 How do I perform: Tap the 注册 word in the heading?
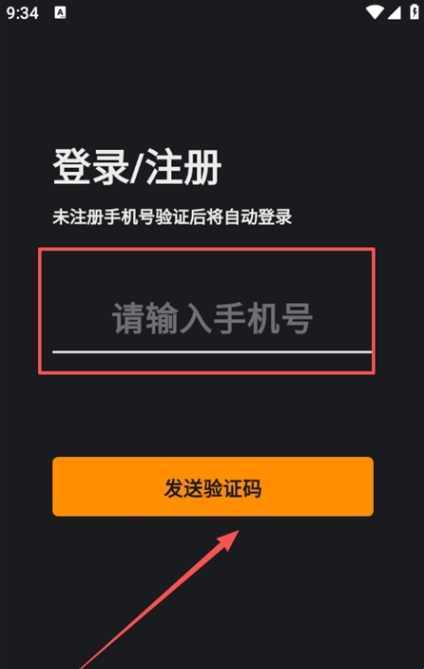point(183,167)
